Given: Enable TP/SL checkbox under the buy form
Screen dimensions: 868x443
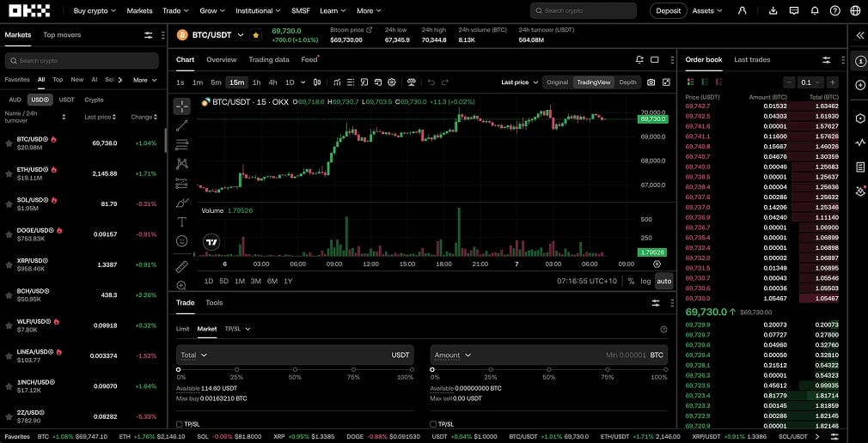Looking at the screenshot, I should (179, 424).
